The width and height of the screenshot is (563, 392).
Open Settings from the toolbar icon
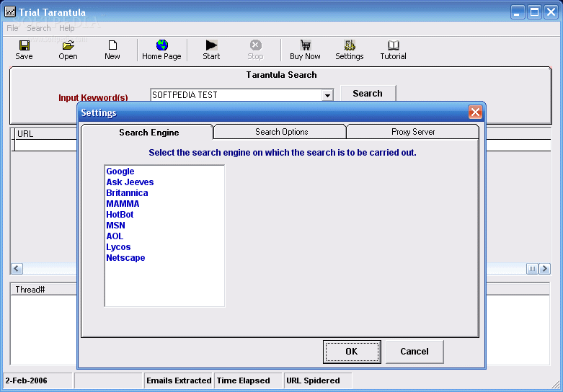tap(350, 45)
